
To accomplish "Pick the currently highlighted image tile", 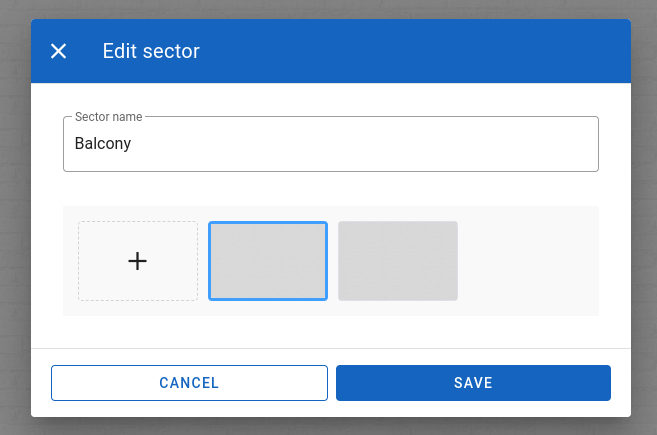I will (268, 261).
